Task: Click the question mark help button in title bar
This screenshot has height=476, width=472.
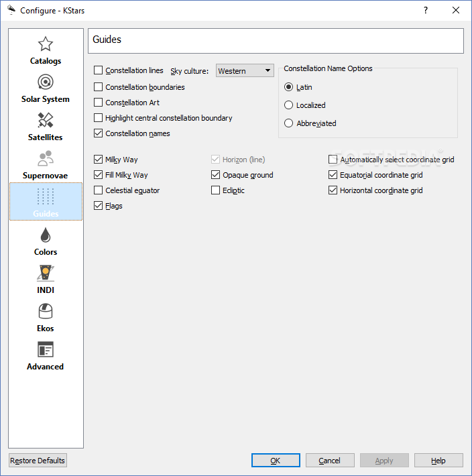Action: [x=426, y=10]
